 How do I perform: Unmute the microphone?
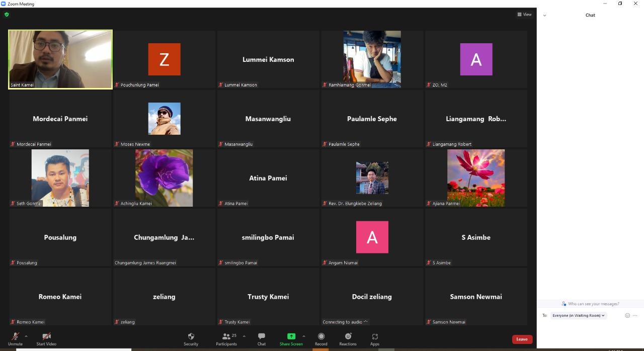click(15, 338)
